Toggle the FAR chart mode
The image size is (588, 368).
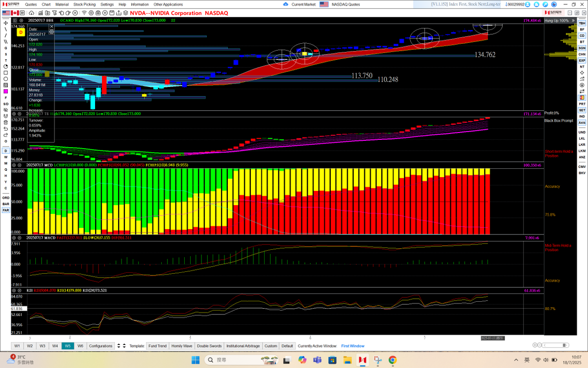pyautogui.click(x=6, y=210)
